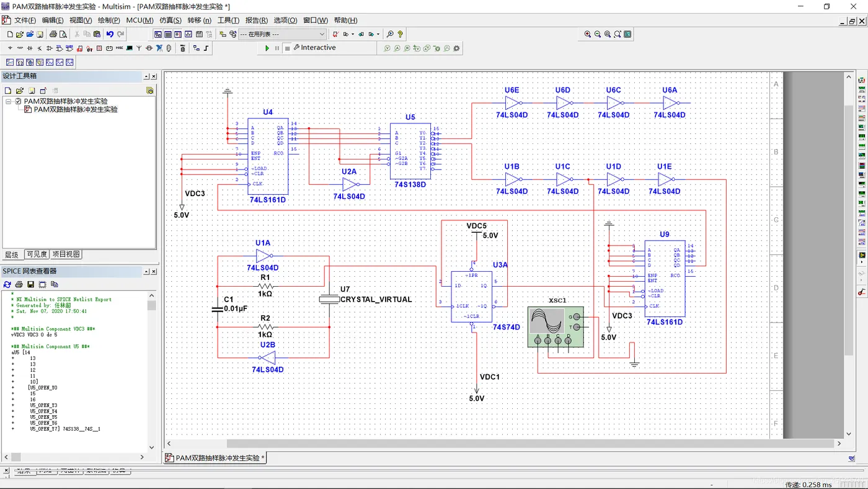Create new design in Design Toolbox

8,91
